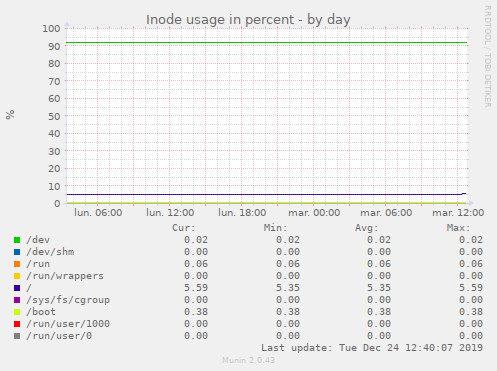Click the 'mar. 06:00' x-axis label
Image resolution: width=497 pixels, height=371 pixels.
pos(386,213)
